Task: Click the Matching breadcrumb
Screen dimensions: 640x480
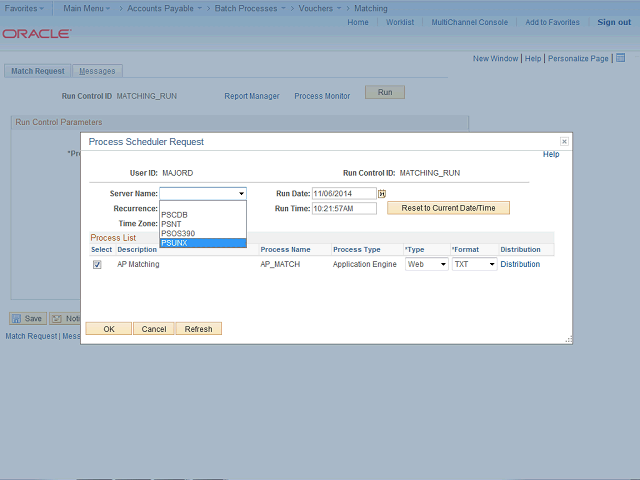Action: (x=371, y=8)
